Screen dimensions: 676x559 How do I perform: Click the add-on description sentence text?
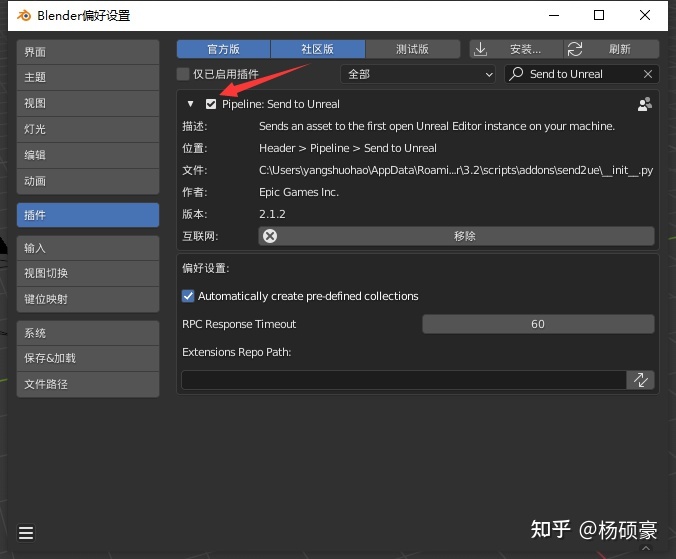click(x=437, y=126)
